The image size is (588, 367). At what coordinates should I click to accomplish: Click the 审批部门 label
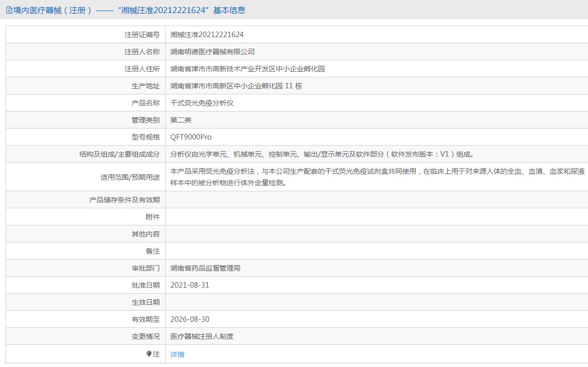point(145,268)
